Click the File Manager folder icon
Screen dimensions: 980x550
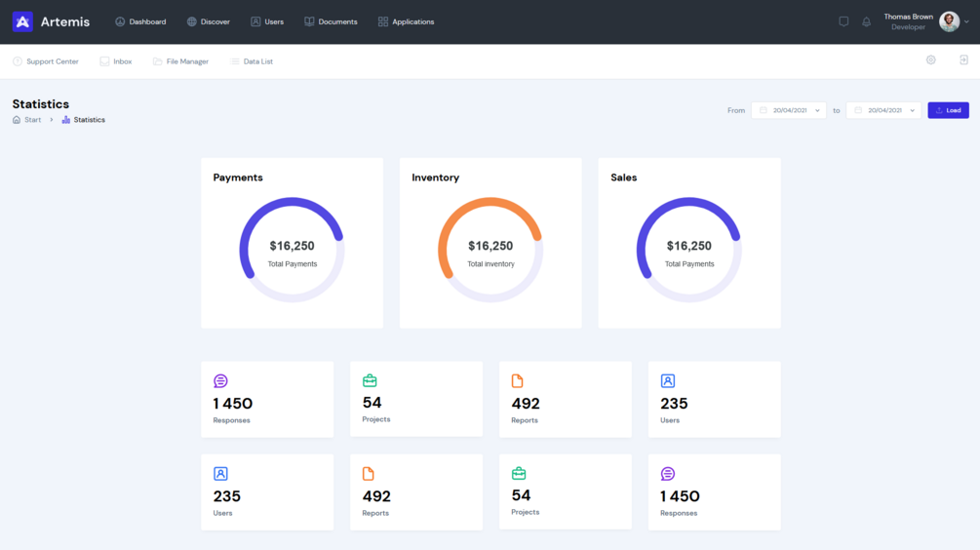[158, 61]
